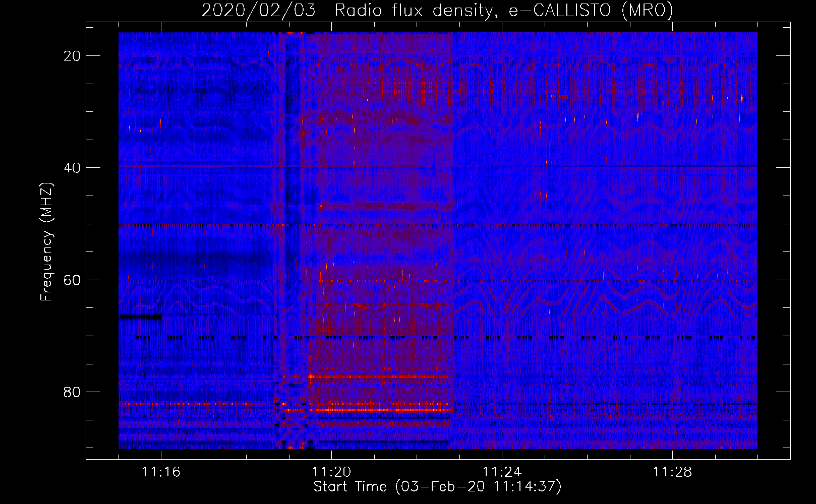
Task: Click the 80 frequency tick label
Action: (72, 392)
